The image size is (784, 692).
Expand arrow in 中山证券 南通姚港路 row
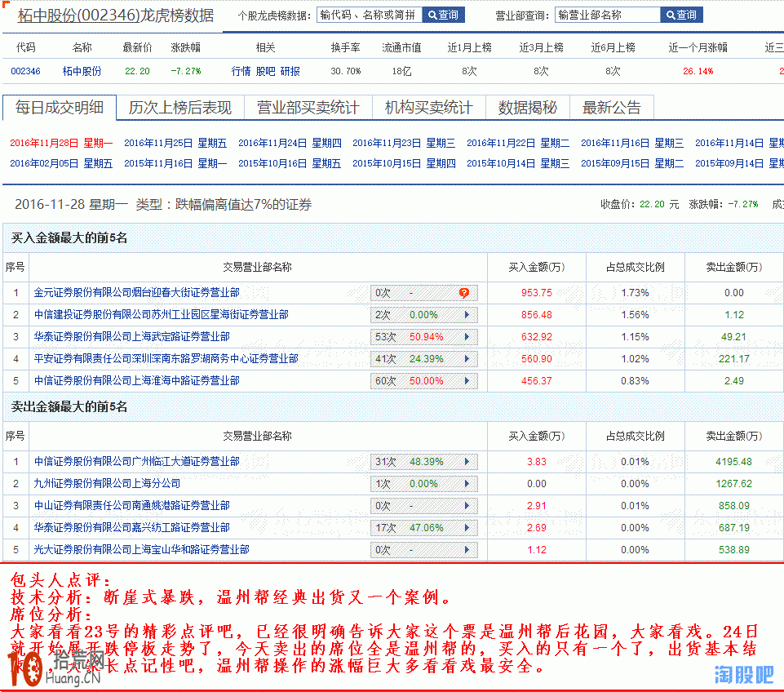pyautogui.click(x=467, y=506)
